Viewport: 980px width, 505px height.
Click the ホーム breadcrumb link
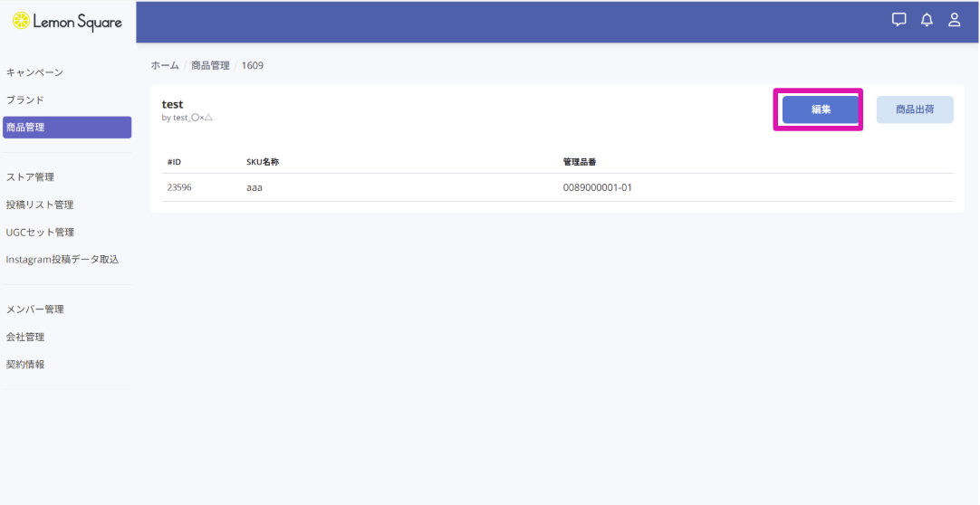click(165, 66)
